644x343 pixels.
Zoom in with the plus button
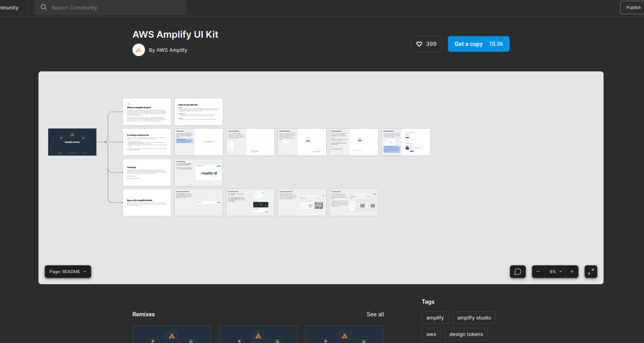572,272
